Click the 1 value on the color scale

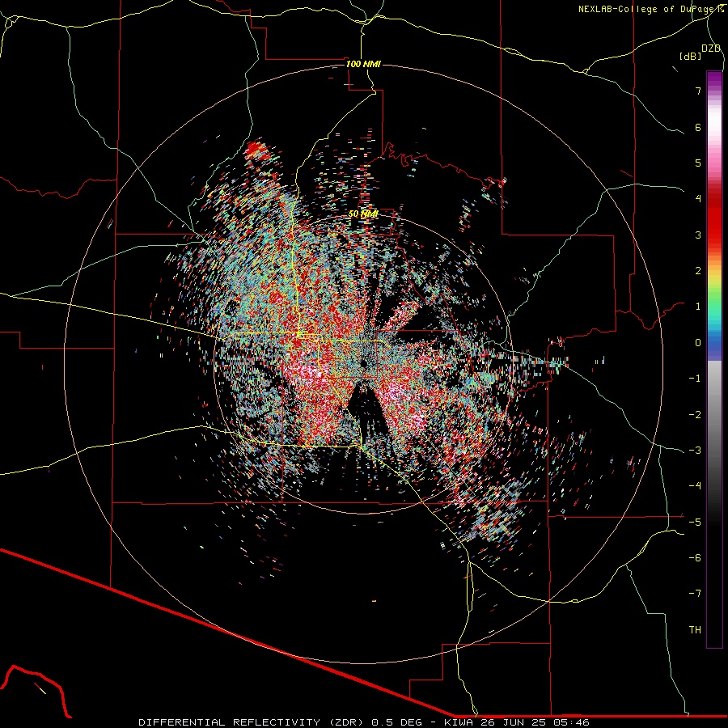point(698,307)
